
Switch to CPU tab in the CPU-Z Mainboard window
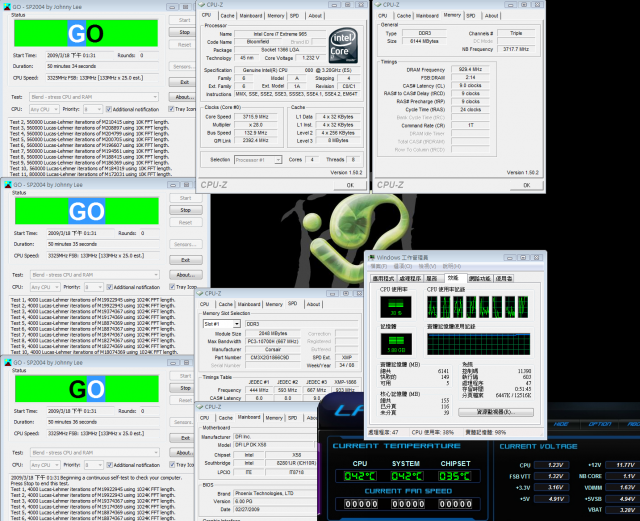point(204,418)
